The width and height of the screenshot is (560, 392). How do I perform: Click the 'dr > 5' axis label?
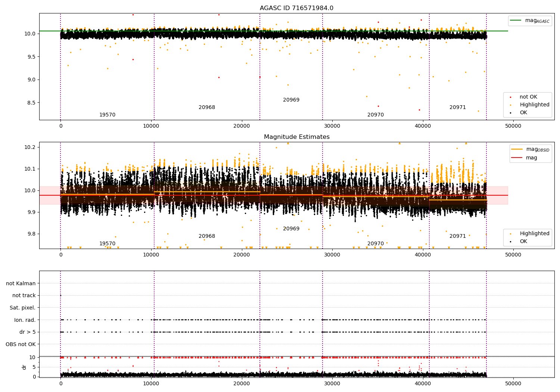point(28,332)
